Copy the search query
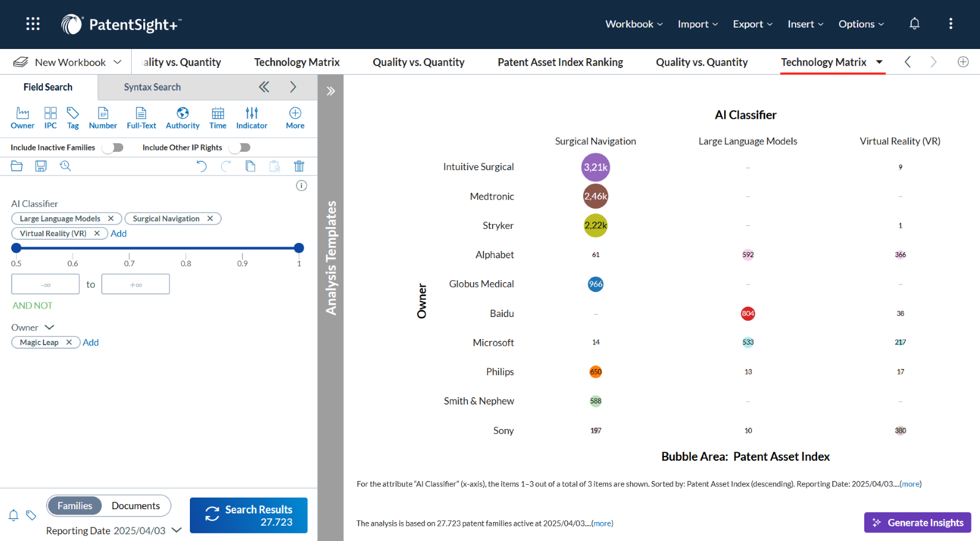This screenshot has width=980, height=541. [251, 166]
